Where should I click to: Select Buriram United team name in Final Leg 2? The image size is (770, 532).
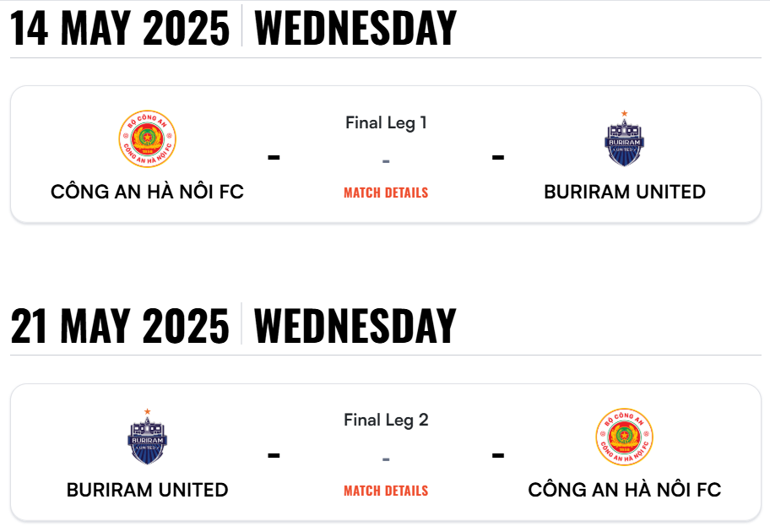pos(147,490)
